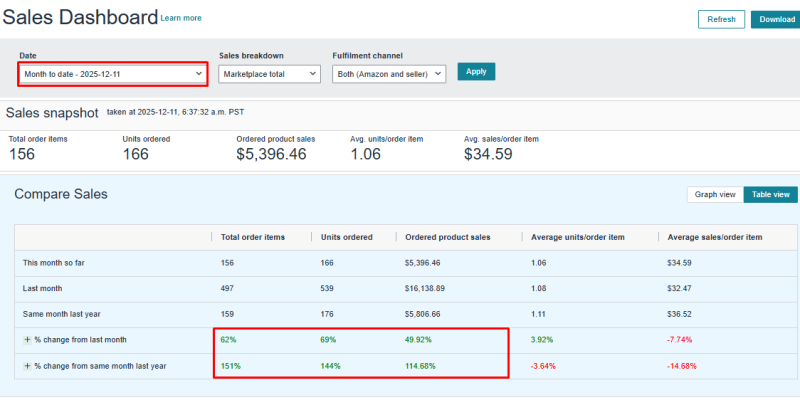Click the Download button

[776, 19]
